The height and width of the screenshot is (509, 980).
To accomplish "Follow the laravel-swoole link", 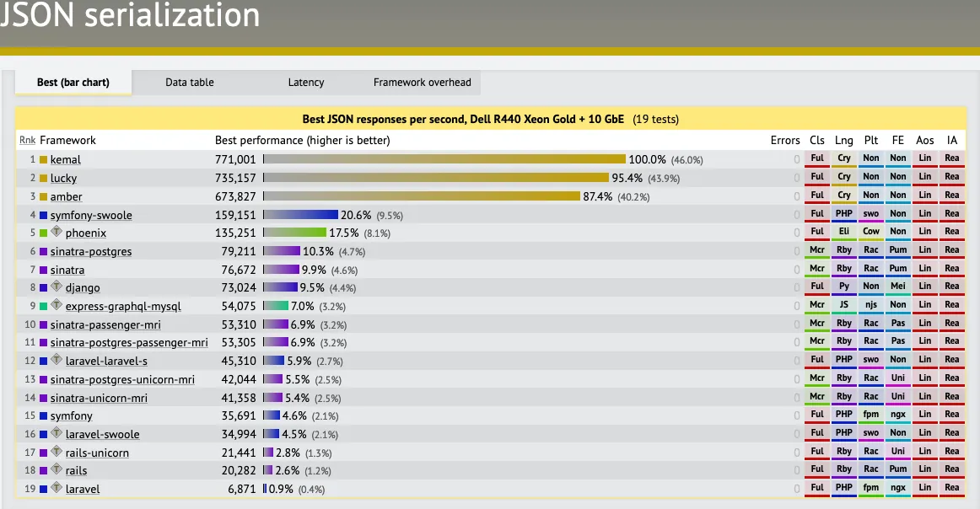I will pos(102,434).
